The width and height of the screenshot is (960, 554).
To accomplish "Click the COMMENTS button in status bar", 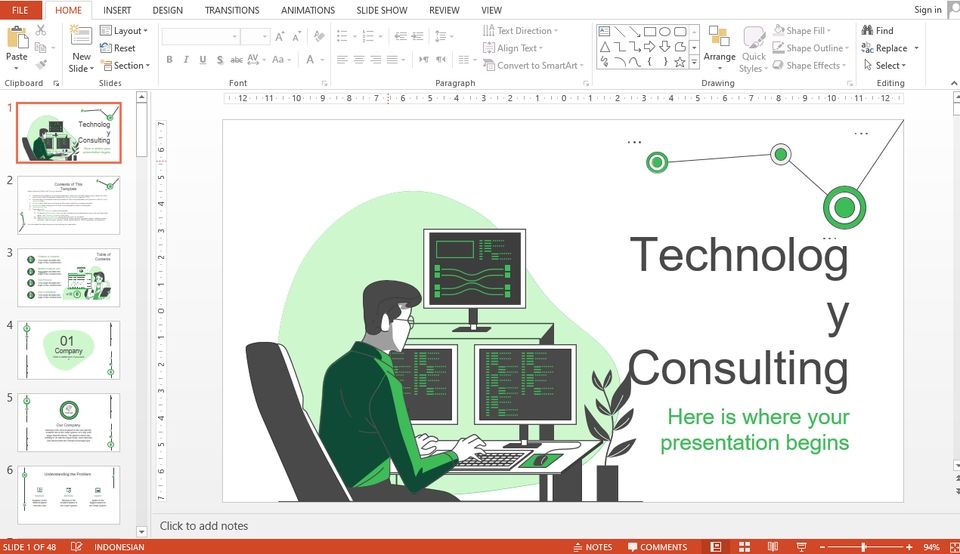I will pyautogui.click(x=658, y=547).
